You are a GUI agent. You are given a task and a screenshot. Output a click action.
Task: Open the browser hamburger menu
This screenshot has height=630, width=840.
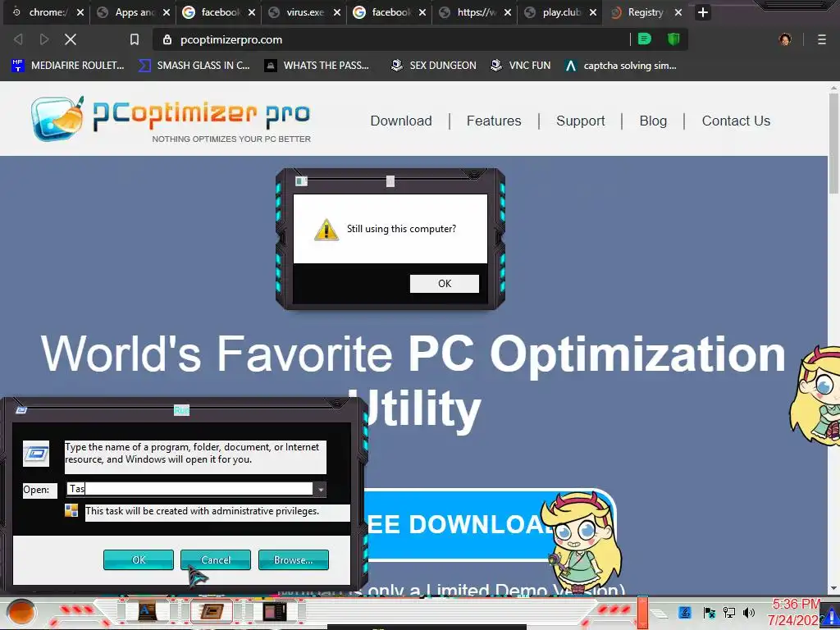click(x=822, y=39)
